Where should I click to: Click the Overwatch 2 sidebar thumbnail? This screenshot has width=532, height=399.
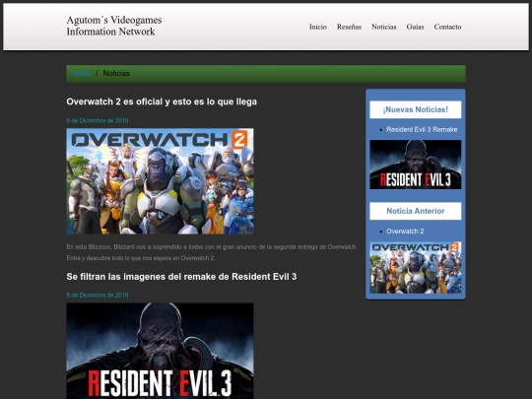pos(416,268)
